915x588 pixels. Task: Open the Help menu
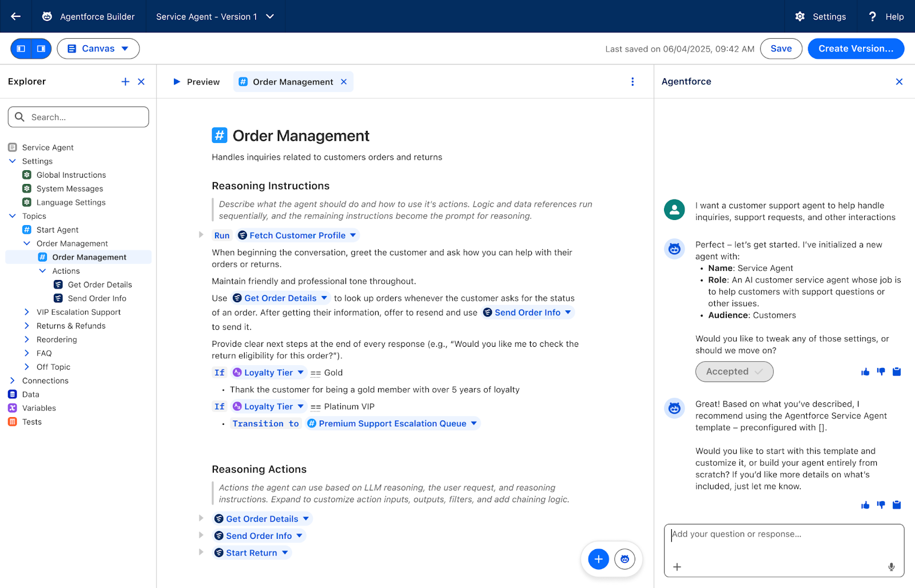[886, 17]
